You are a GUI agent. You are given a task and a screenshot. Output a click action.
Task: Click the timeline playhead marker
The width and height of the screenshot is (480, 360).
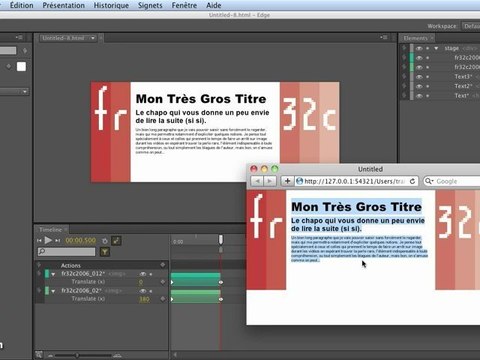click(x=221, y=239)
